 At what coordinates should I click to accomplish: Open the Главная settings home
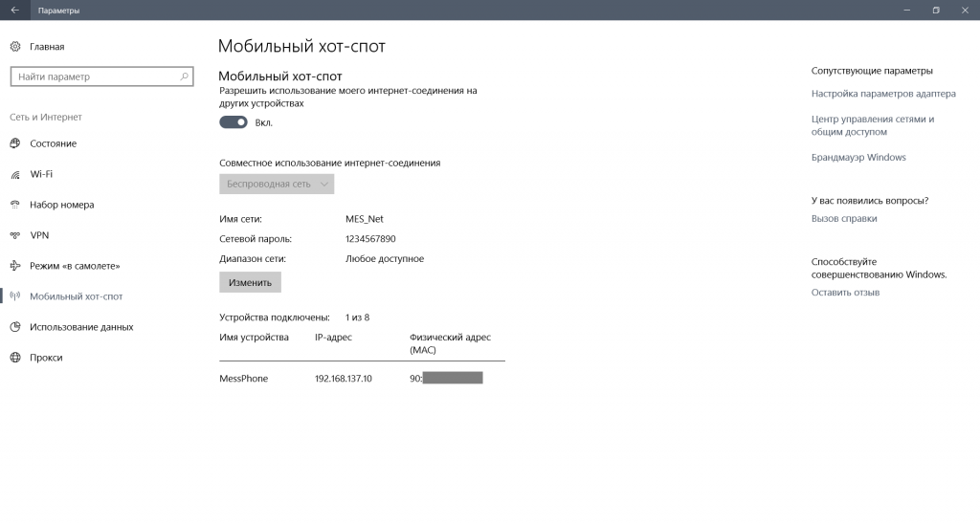pyautogui.click(x=47, y=46)
